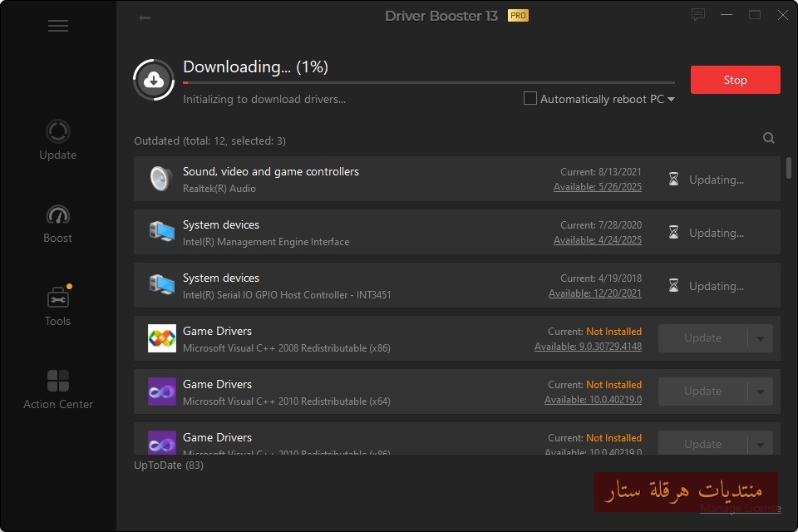Enable Automatically reboot PC checkbox
Viewport: 798px width, 532px height.
pyautogui.click(x=530, y=98)
